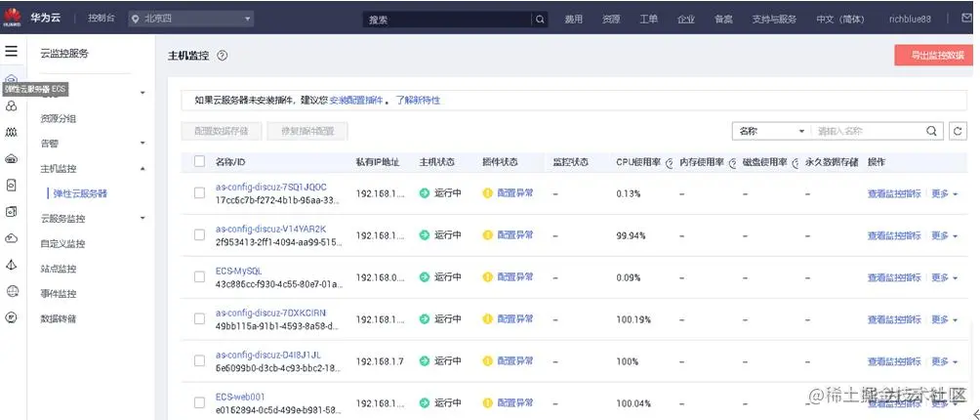980x420 pixels.
Task: Focus the top 搜索 search field
Action: click(448, 20)
